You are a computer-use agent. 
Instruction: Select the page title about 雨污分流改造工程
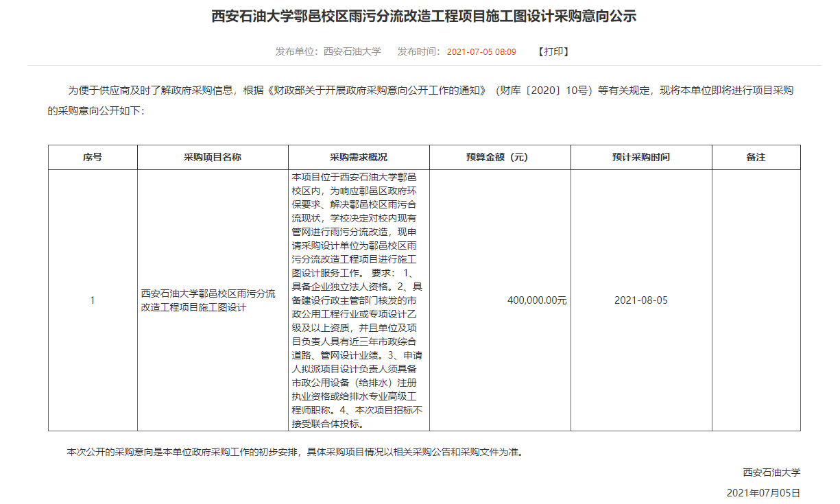(424, 16)
